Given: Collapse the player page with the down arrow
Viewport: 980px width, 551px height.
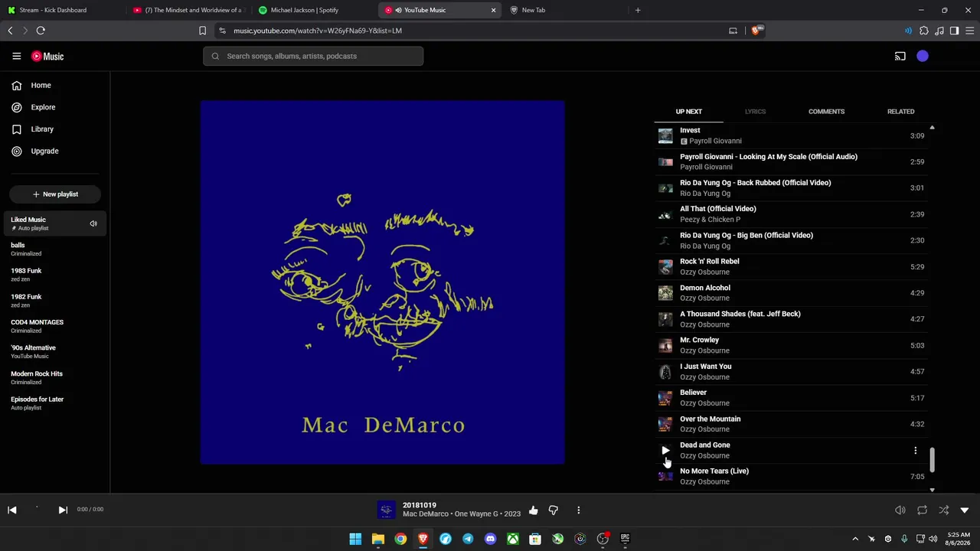Looking at the screenshot, I should (x=965, y=510).
